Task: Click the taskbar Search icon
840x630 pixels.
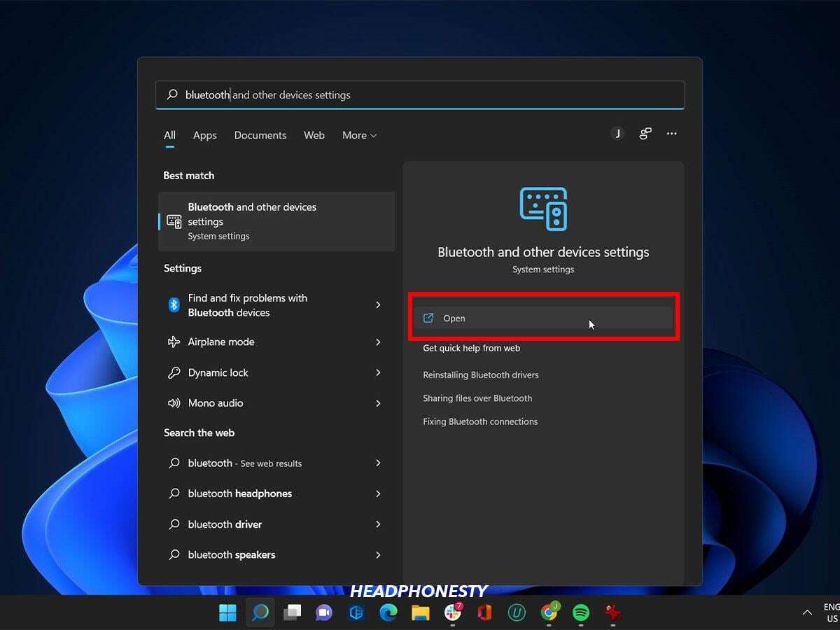Action: pyautogui.click(x=260, y=613)
